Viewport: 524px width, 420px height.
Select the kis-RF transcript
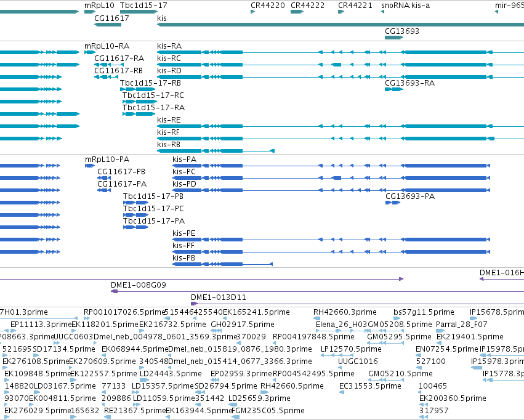tap(341, 139)
